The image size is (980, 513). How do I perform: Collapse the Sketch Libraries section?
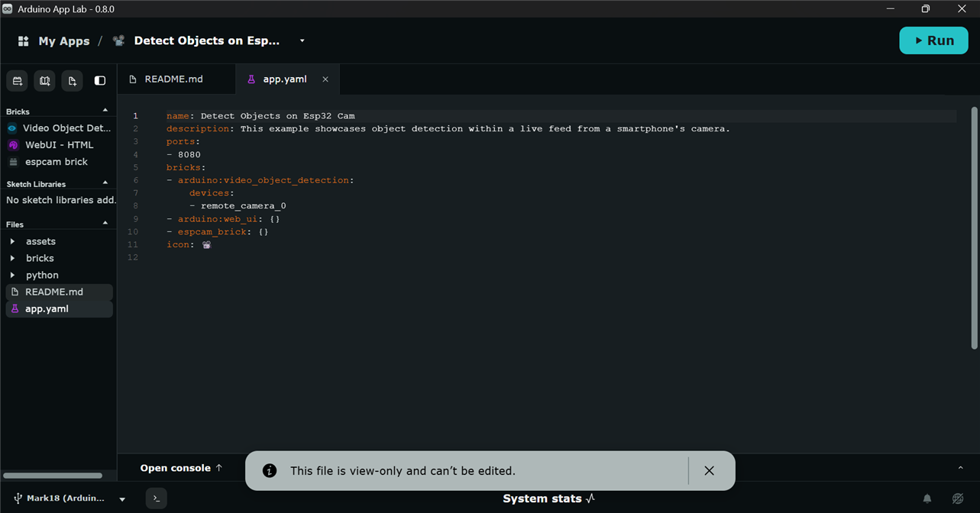105,183
